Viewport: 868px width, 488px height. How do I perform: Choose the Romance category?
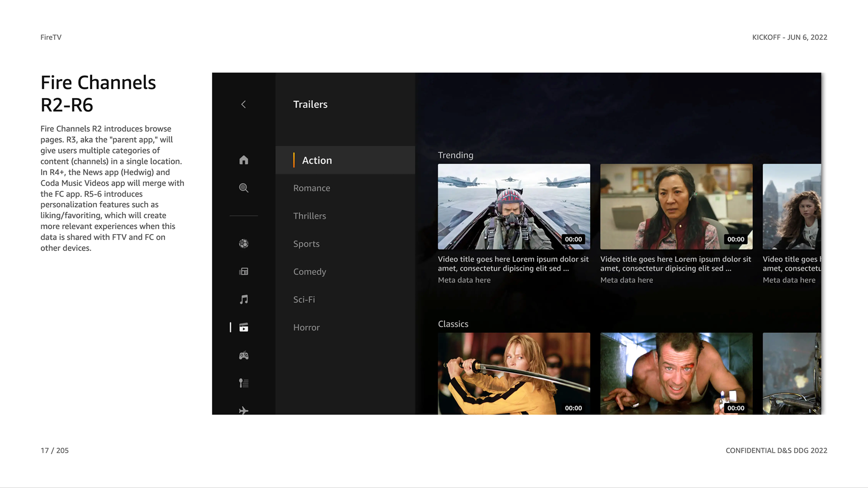click(311, 188)
